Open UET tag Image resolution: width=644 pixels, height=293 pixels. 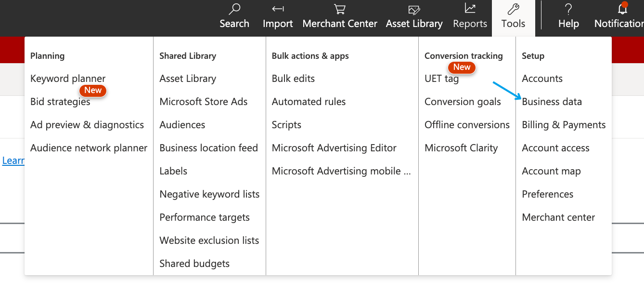pos(441,79)
